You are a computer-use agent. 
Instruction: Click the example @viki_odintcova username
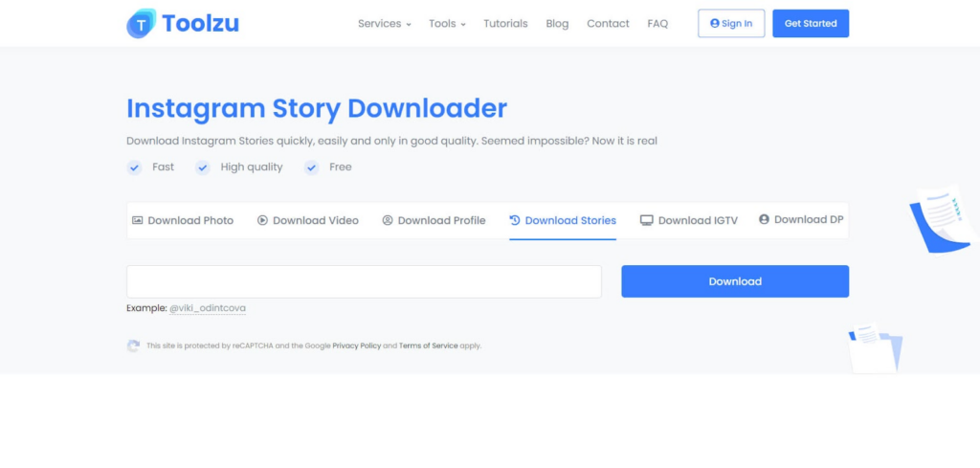208,309
